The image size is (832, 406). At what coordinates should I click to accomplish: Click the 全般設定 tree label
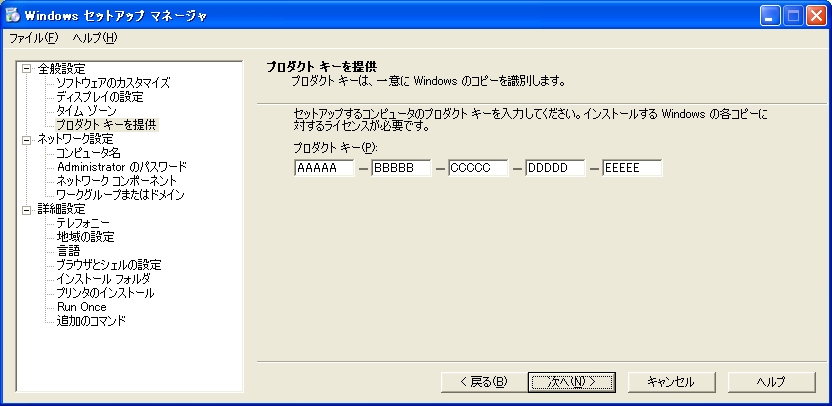[x=62, y=69]
